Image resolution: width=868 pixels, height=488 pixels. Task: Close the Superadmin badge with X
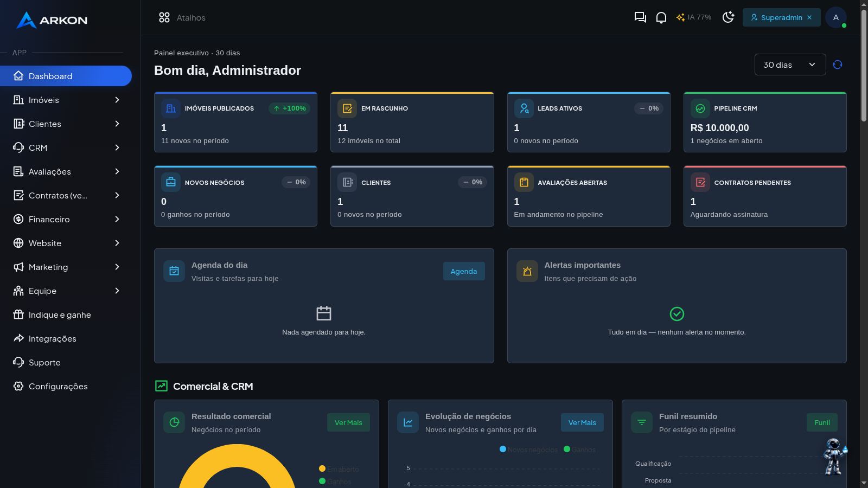pos(809,17)
